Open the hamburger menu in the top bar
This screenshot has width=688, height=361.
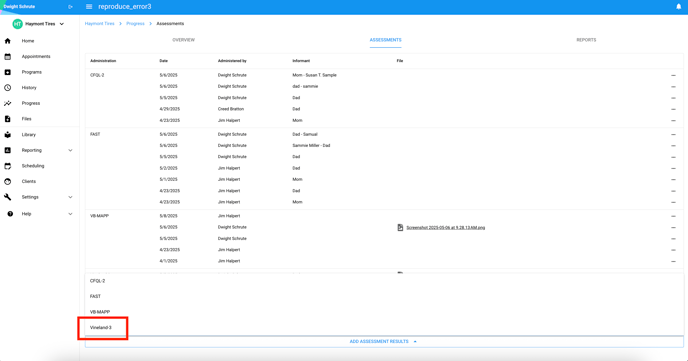pos(89,7)
